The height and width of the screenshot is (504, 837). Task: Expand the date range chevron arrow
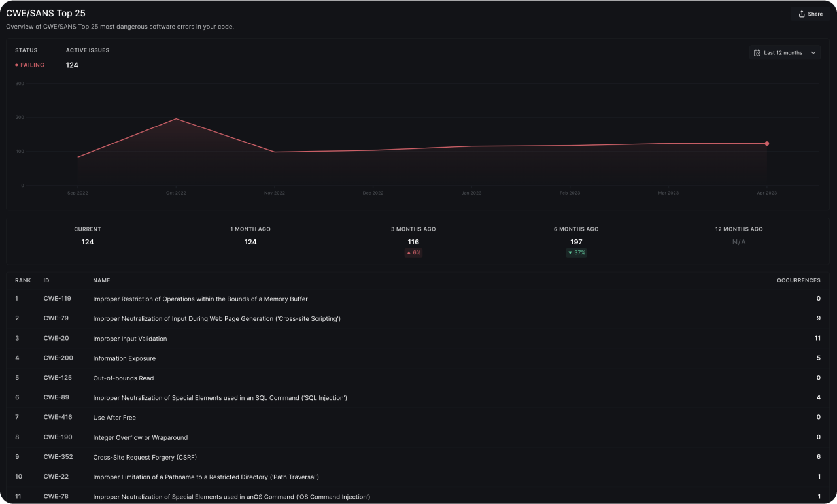[x=813, y=53]
